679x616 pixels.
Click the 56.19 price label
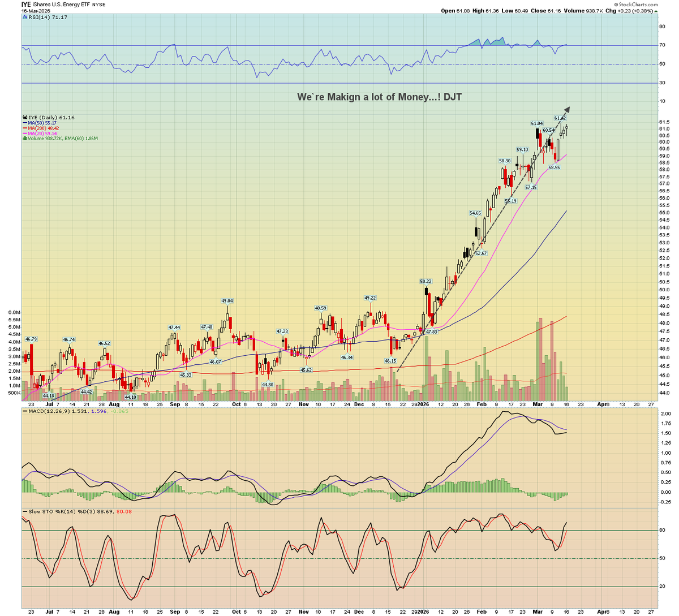pos(510,201)
